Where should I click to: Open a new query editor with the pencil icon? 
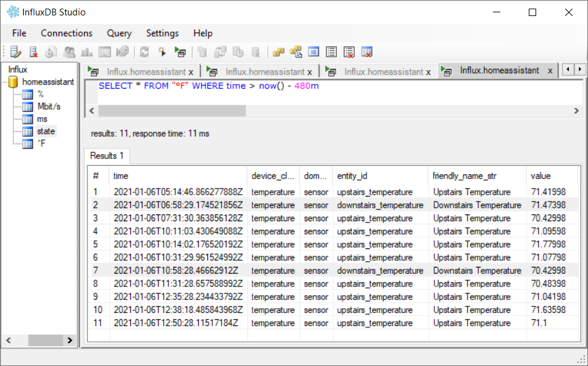click(x=15, y=52)
